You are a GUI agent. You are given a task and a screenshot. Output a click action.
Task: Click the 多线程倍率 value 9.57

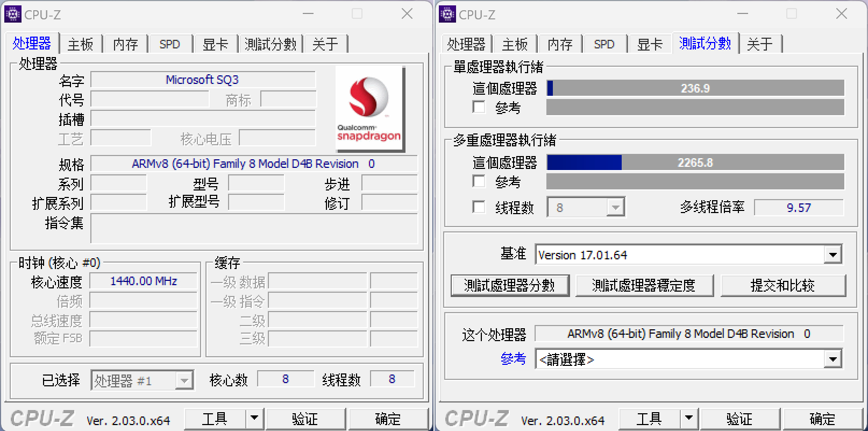coord(799,208)
